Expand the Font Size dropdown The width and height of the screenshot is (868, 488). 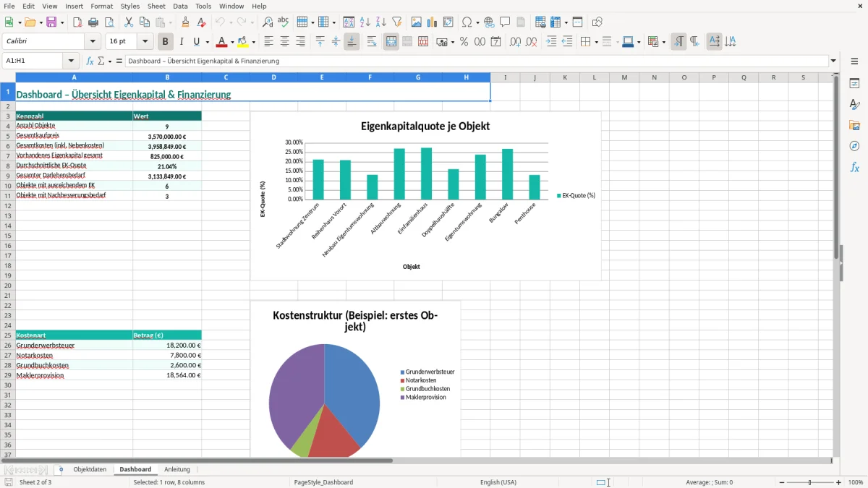[145, 42]
